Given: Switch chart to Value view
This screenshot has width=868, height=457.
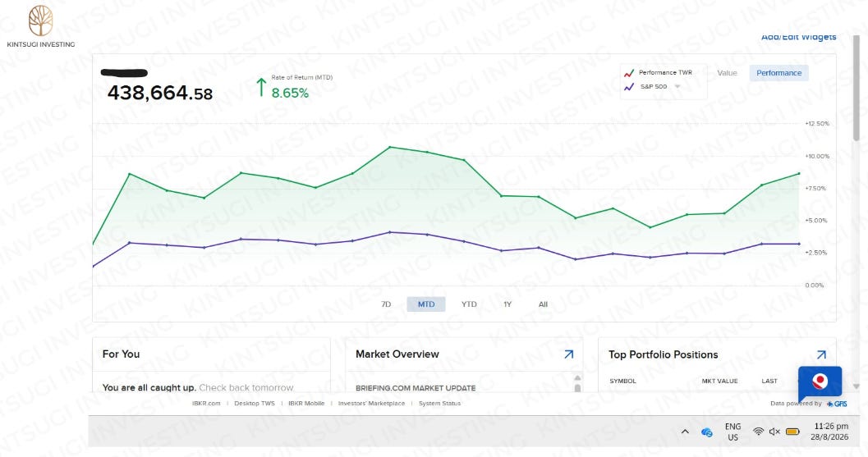Looking at the screenshot, I should tap(727, 73).
